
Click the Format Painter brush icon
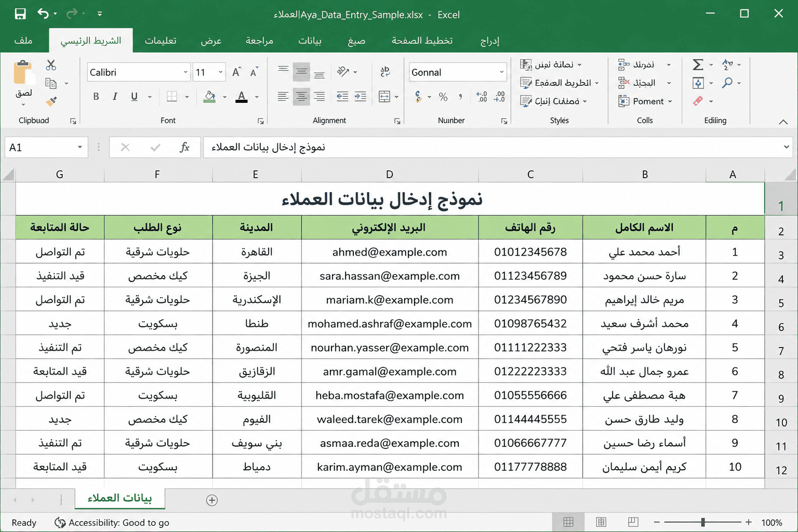click(51, 101)
